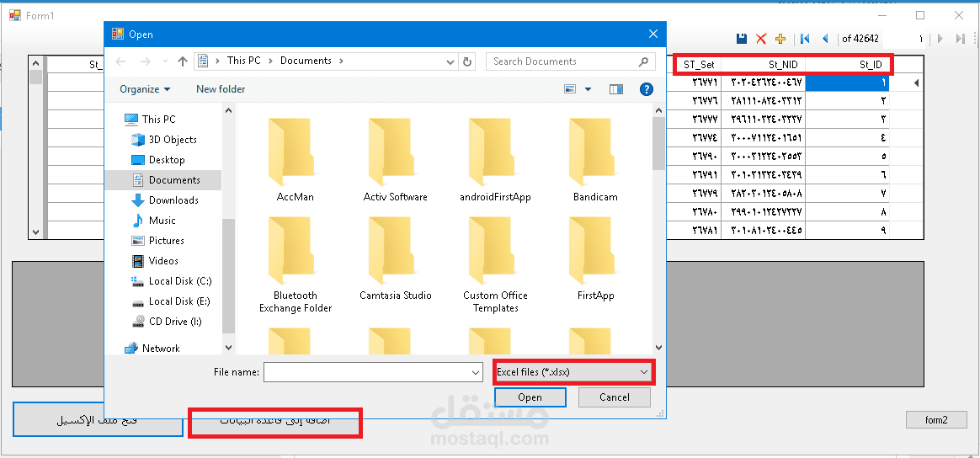Click the Up one level arrow
Image resolution: width=980 pixels, height=458 pixels.
[x=183, y=61]
